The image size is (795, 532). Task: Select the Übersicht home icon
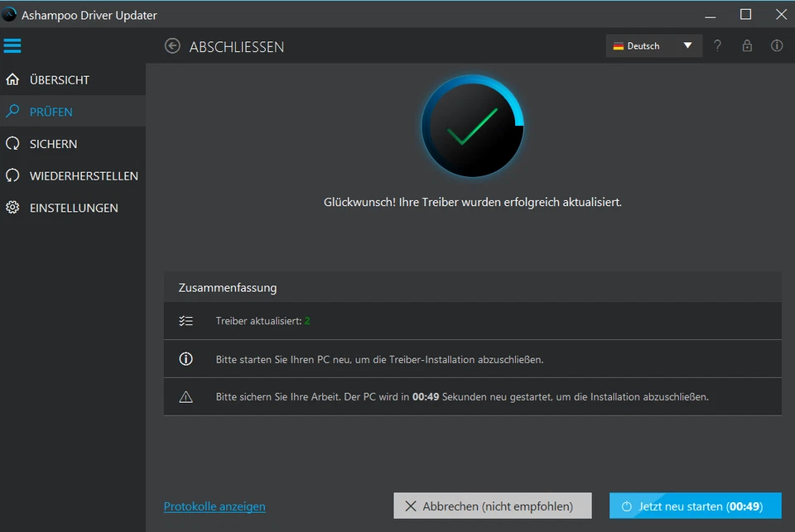coord(12,79)
